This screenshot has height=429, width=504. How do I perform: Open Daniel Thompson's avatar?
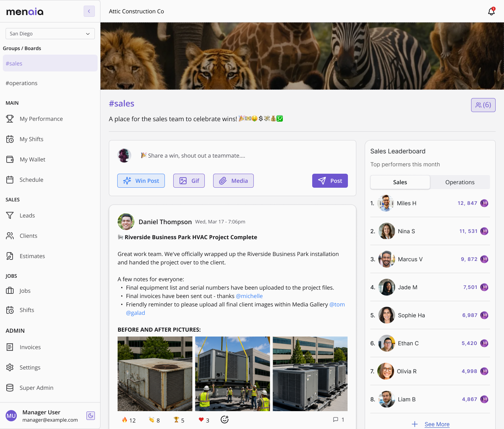(x=126, y=222)
